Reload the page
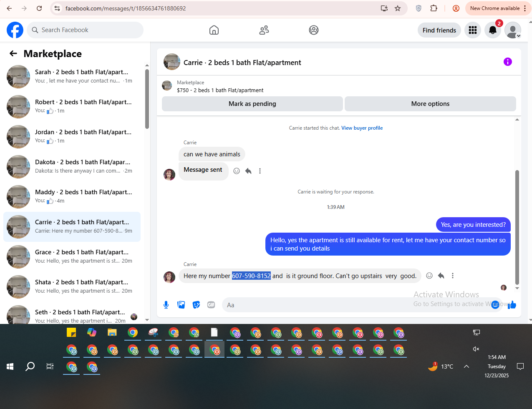Viewport: 532px width, 409px height. (39, 8)
